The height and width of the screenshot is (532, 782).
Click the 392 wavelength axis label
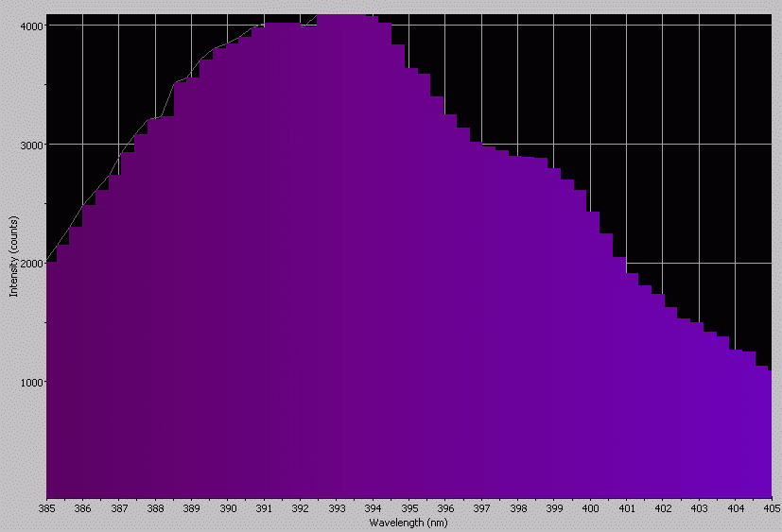301,508
